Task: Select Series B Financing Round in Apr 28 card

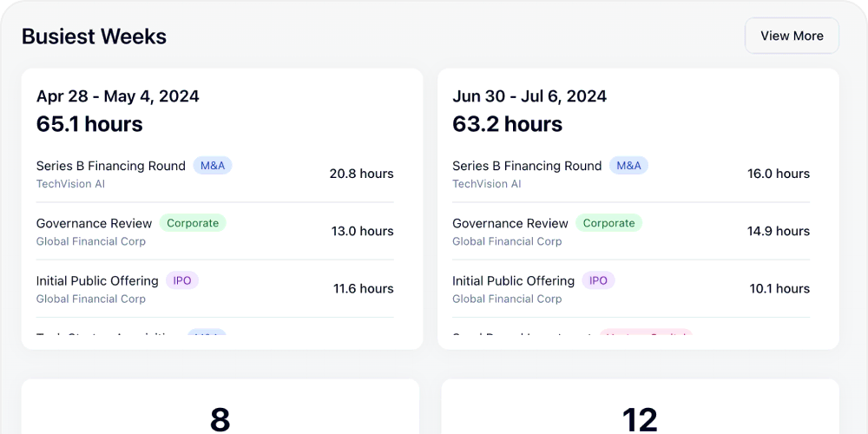Action: [111, 166]
